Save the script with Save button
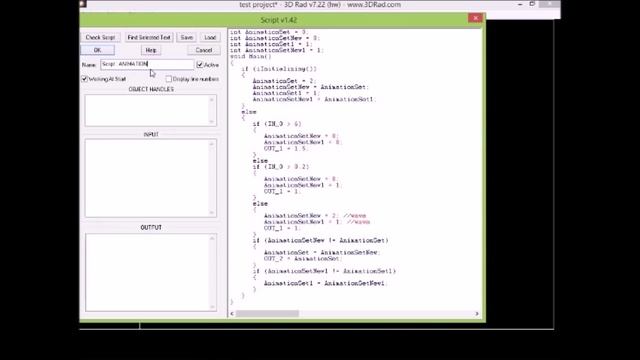 187,38
